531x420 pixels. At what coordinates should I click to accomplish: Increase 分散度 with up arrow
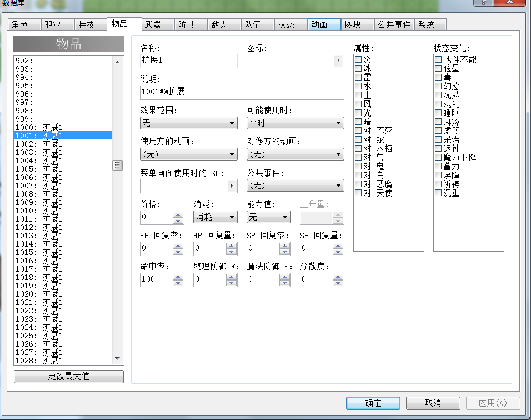(x=338, y=276)
